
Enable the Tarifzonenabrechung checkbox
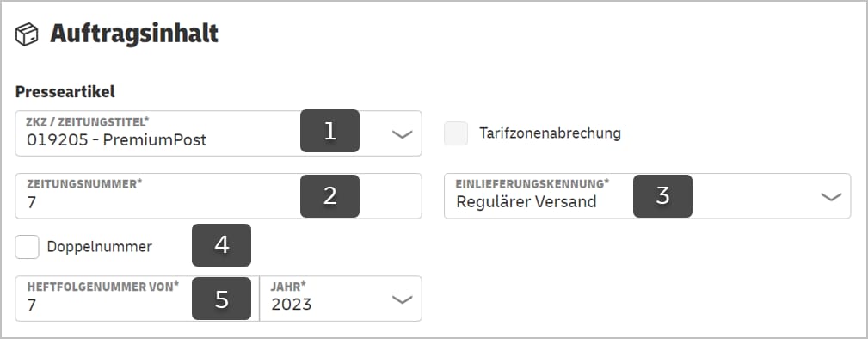(456, 133)
